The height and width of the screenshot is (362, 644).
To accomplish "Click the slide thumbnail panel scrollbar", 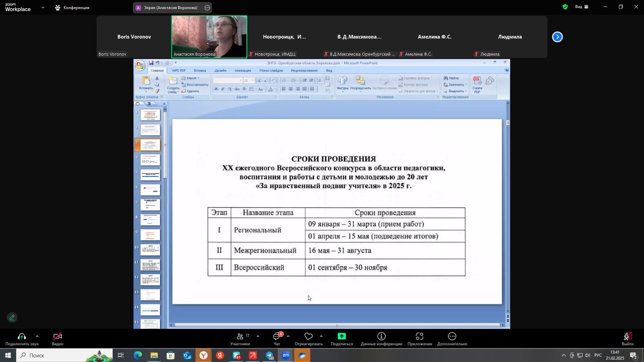I will pos(165,144).
